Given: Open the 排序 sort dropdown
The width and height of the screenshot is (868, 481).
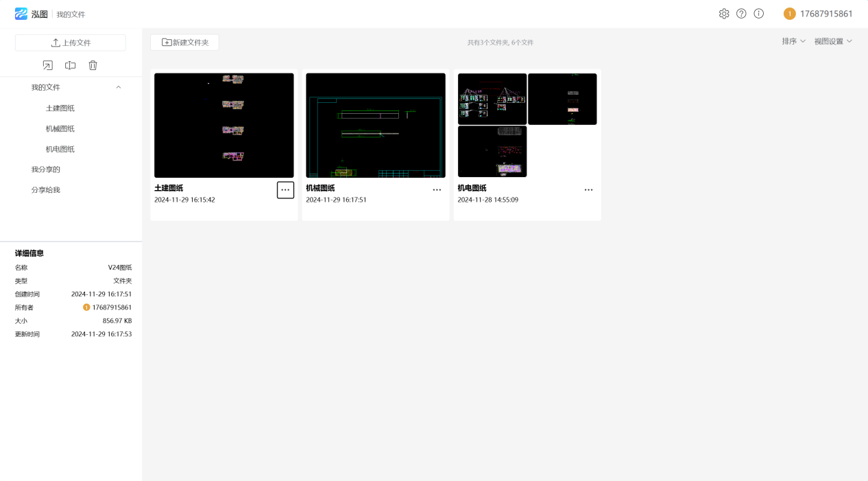Looking at the screenshot, I should (794, 41).
